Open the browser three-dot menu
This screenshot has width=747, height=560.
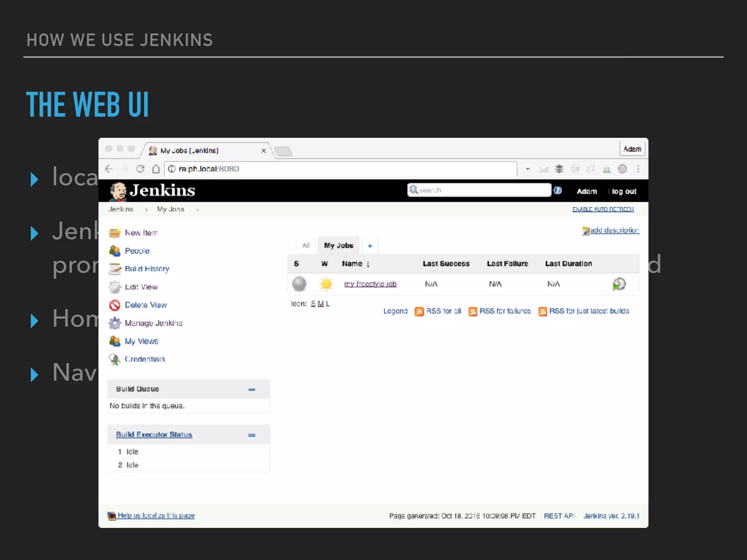click(x=638, y=169)
